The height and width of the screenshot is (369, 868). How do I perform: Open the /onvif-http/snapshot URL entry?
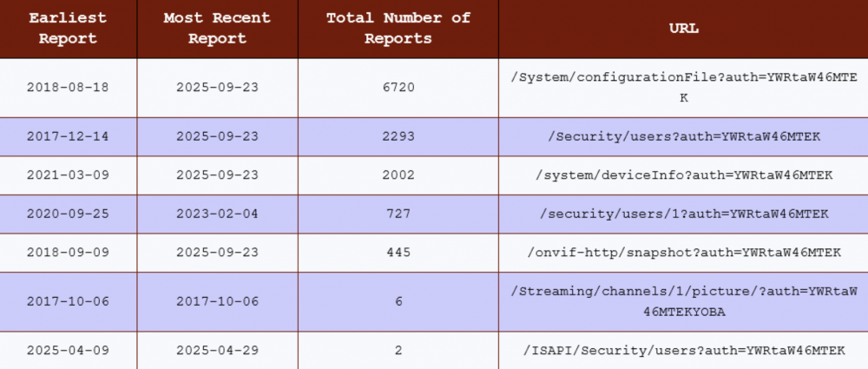[684, 253]
